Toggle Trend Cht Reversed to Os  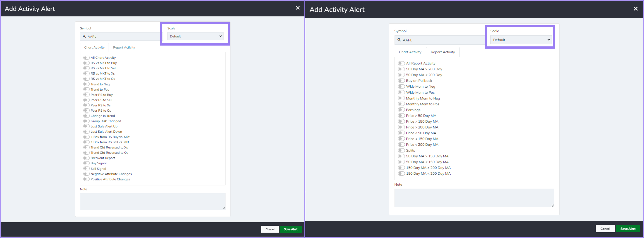(86, 153)
